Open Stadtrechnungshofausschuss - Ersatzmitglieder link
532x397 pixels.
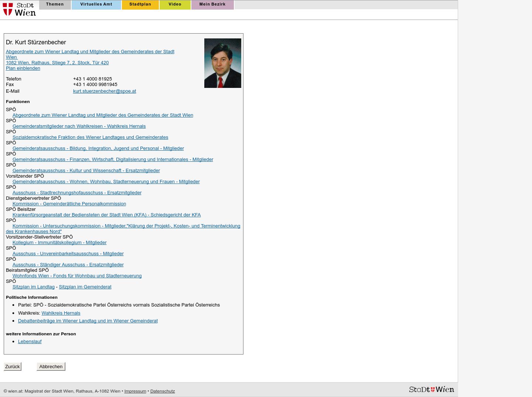click(x=77, y=193)
